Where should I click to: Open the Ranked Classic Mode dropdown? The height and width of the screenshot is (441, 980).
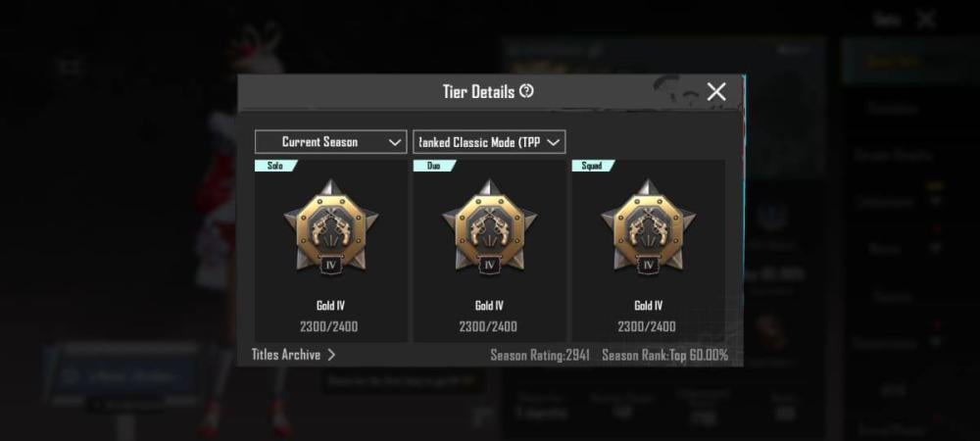pos(489,142)
